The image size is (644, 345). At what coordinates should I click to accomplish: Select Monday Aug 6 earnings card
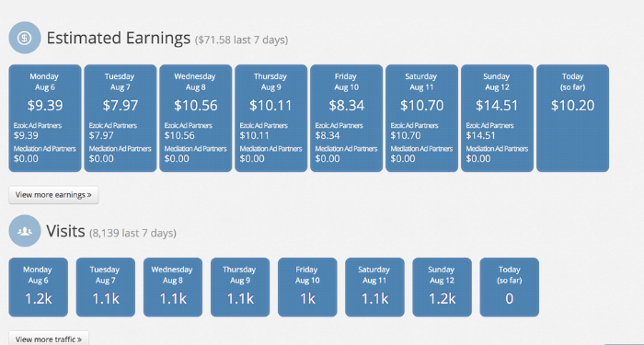pyautogui.click(x=45, y=119)
